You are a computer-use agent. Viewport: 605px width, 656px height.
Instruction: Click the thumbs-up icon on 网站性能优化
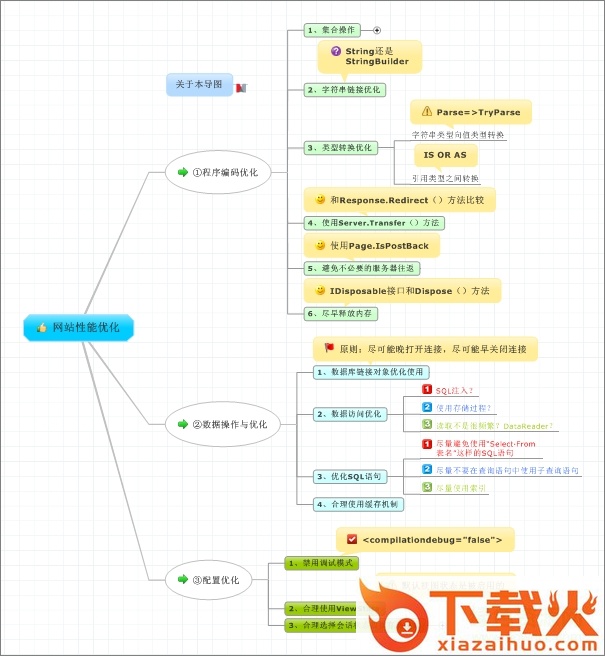[x=42, y=327]
